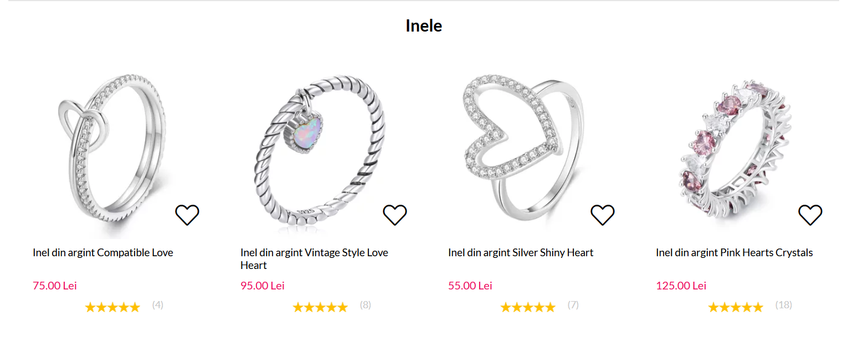Open the (8) reviews count
Viewport: 868px width, 347px height.
[x=365, y=305]
